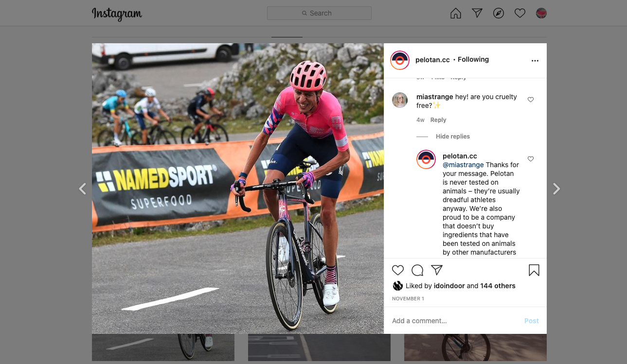Click the comment bubble icon under post
Image resolution: width=627 pixels, height=364 pixels.
coord(417,270)
